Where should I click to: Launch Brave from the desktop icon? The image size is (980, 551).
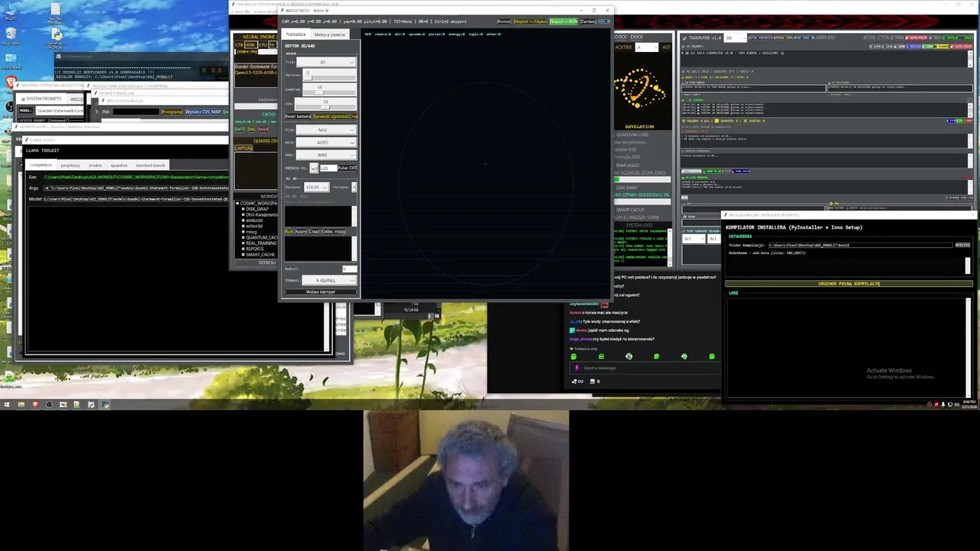point(11,83)
